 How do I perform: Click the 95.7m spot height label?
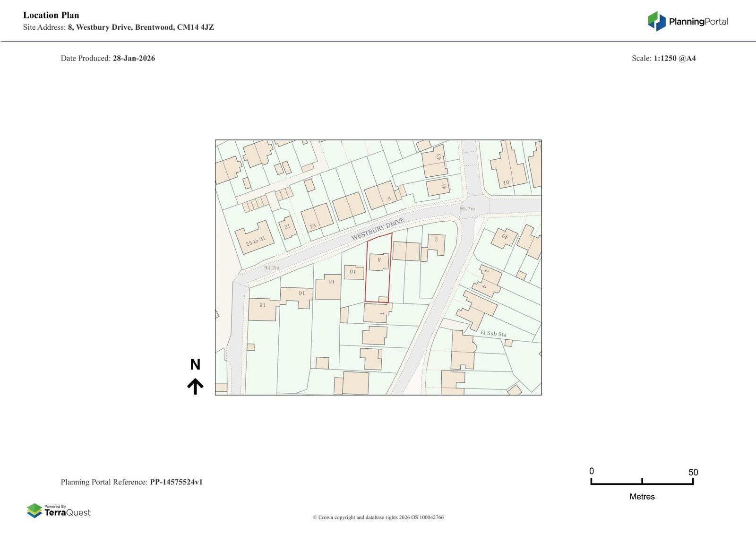[467, 208]
